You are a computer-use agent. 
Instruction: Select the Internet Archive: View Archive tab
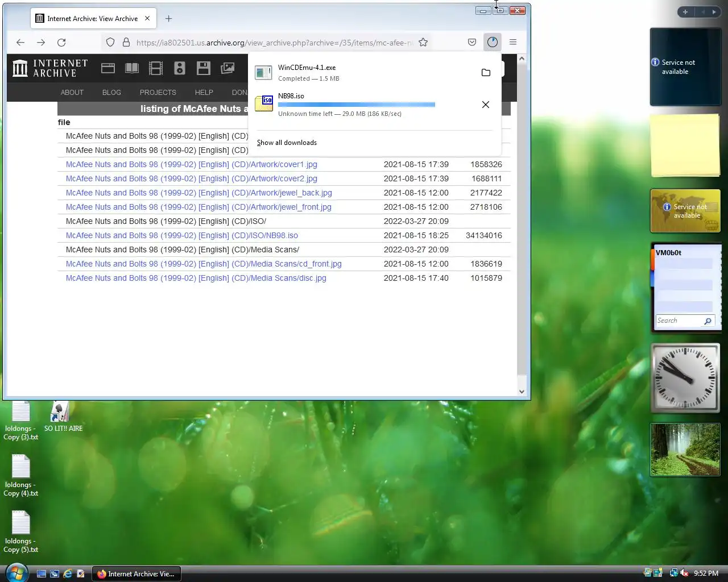[93, 18]
